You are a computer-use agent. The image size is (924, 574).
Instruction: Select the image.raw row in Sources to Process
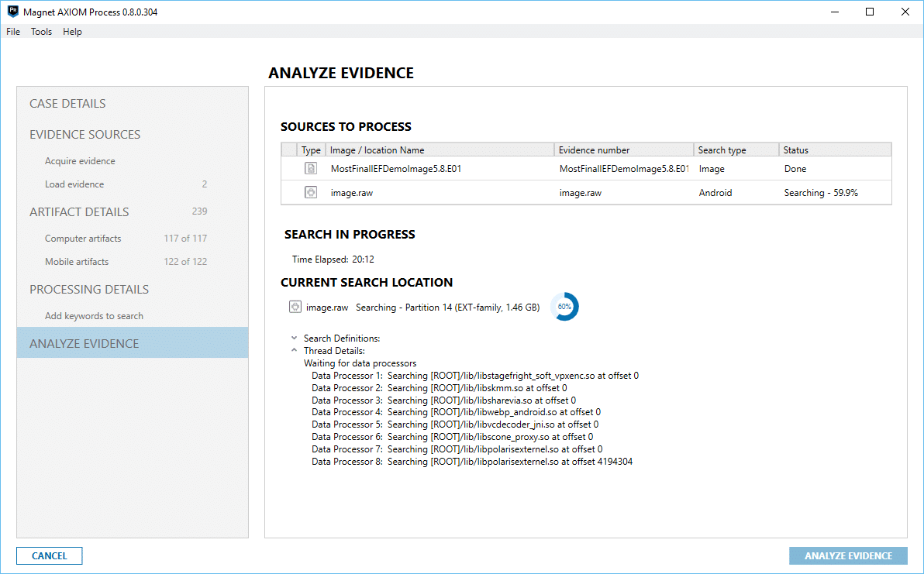pos(465,192)
